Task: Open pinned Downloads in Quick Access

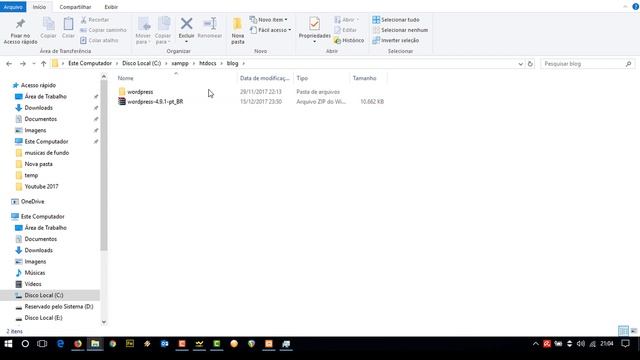Action: point(38,108)
